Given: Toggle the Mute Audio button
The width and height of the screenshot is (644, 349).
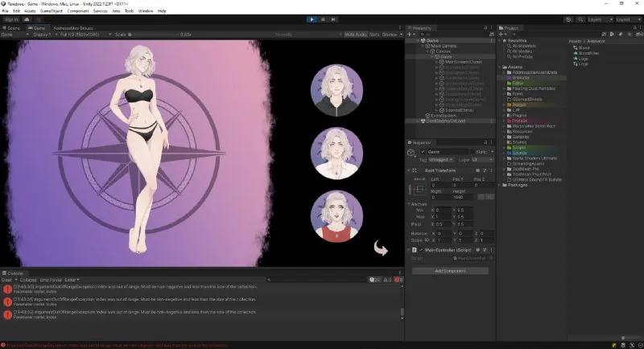Looking at the screenshot, I should tap(356, 35).
